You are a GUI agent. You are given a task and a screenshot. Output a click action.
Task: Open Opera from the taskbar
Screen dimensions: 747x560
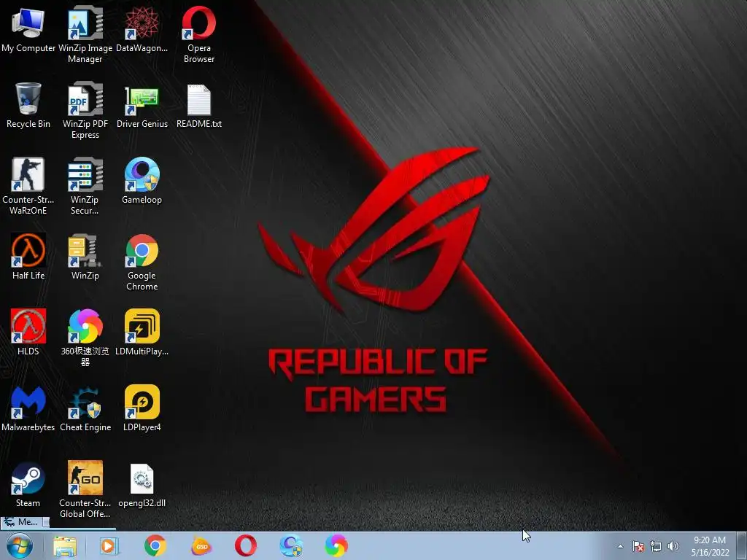[x=245, y=545]
